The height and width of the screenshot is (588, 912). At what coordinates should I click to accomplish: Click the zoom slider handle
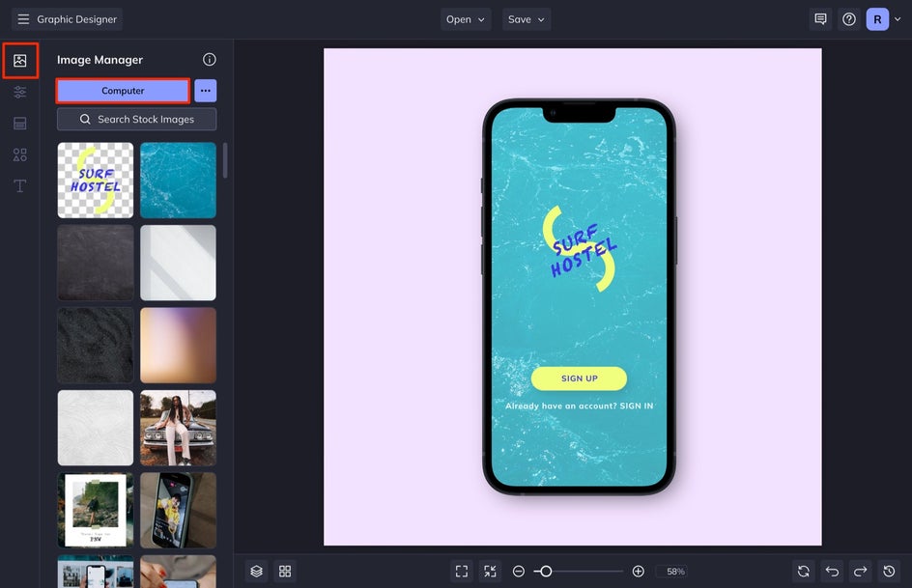546,572
